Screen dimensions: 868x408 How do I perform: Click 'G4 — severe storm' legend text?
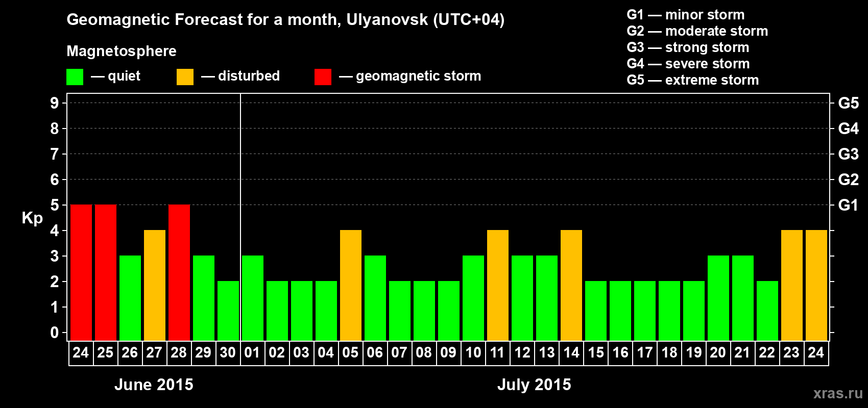click(688, 64)
